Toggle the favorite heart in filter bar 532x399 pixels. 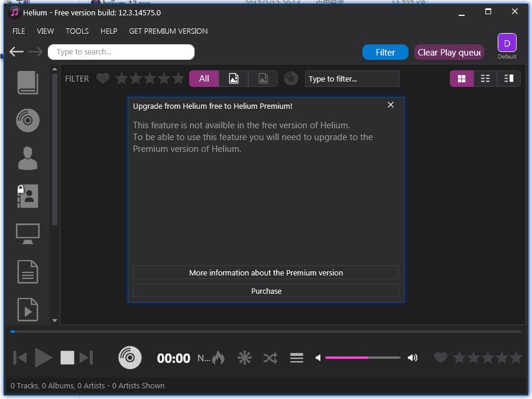pos(103,79)
